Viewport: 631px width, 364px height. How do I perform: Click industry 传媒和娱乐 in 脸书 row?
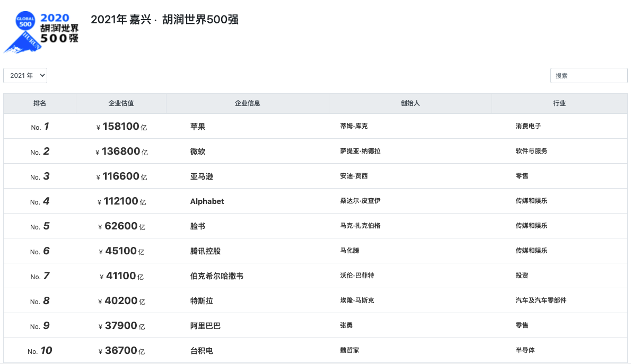(x=532, y=226)
